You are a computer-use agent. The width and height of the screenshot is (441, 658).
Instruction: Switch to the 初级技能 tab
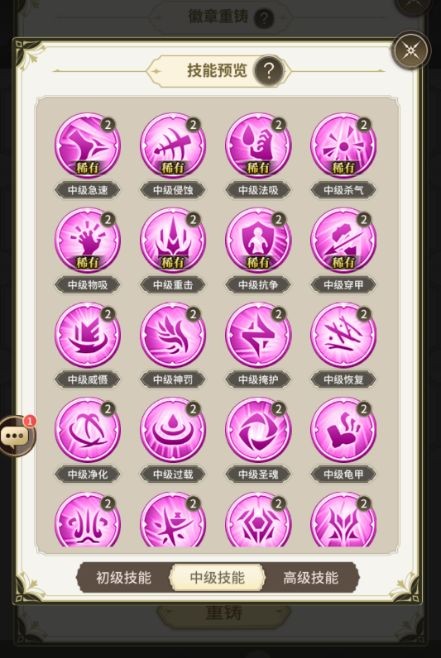point(123,578)
